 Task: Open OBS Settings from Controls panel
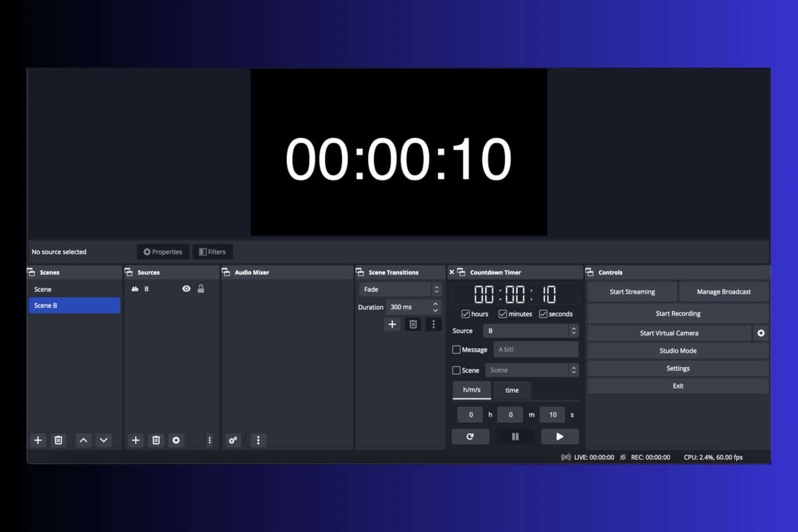[x=677, y=368]
